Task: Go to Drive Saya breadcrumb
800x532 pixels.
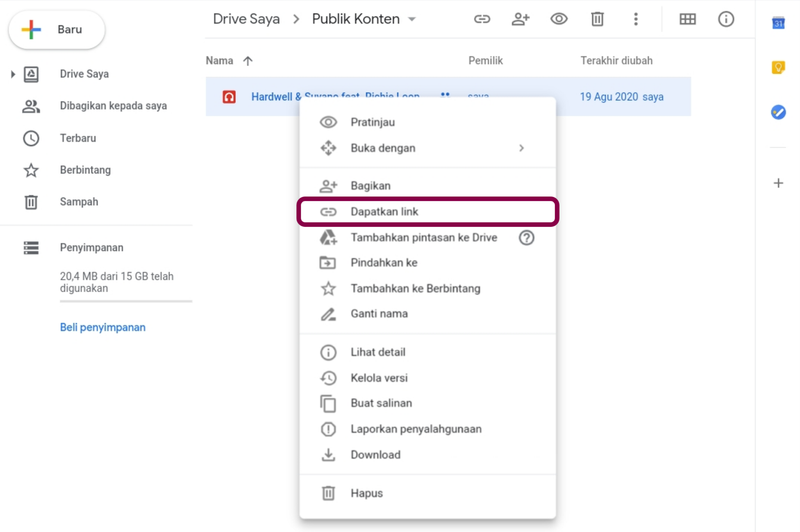Action: tap(246, 19)
